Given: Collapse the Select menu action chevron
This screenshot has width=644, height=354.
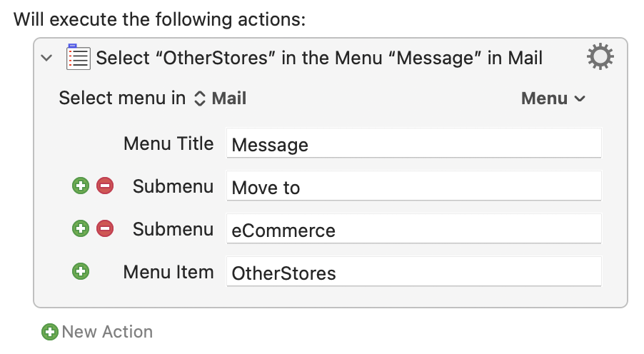Looking at the screenshot, I should pyautogui.click(x=47, y=58).
